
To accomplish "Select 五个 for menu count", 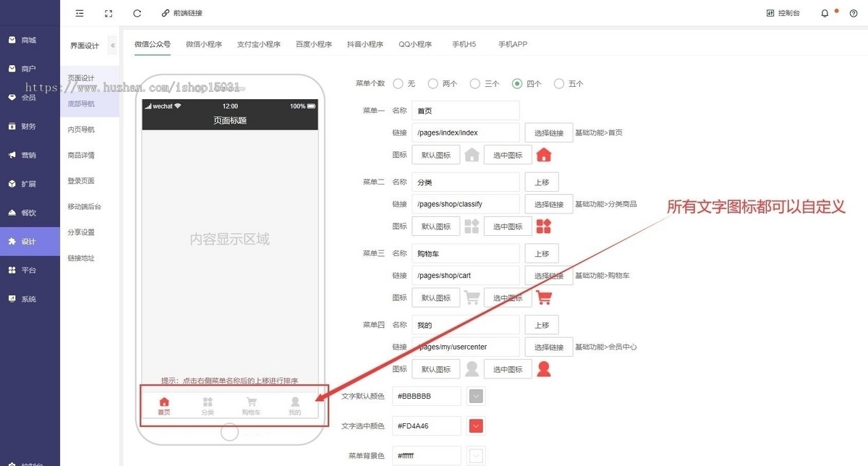I will point(558,84).
